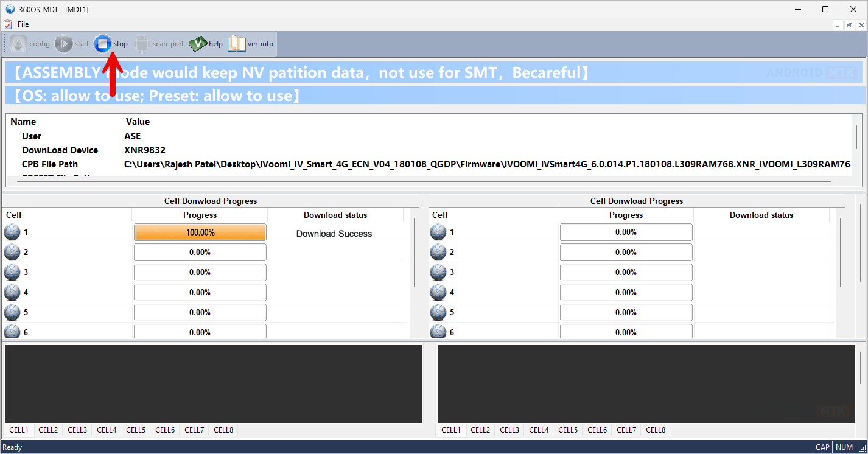
Task: Select CELL8 tab in left log panel
Action: click(x=223, y=430)
